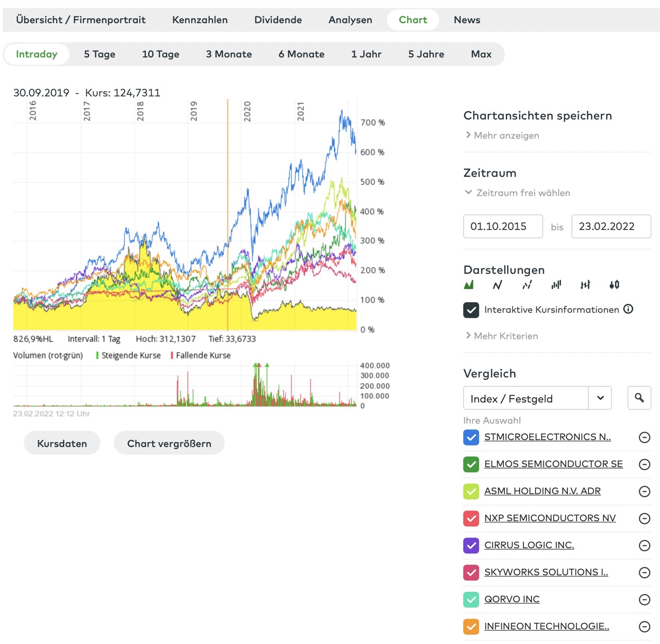Switch to candlestick chart display
This screenshot has height=644, width=660.
pyautogui.click(x=614, y=285)
